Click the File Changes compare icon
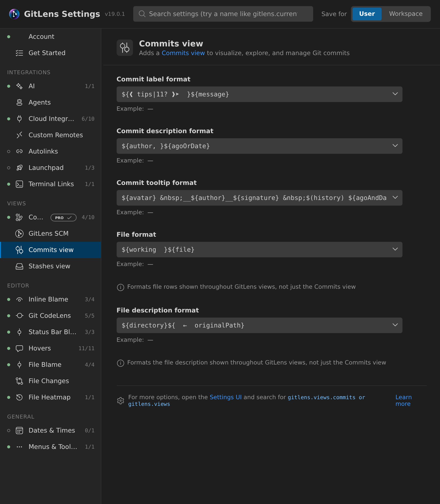The image size is (440, 504). click(x=19, y=381)
